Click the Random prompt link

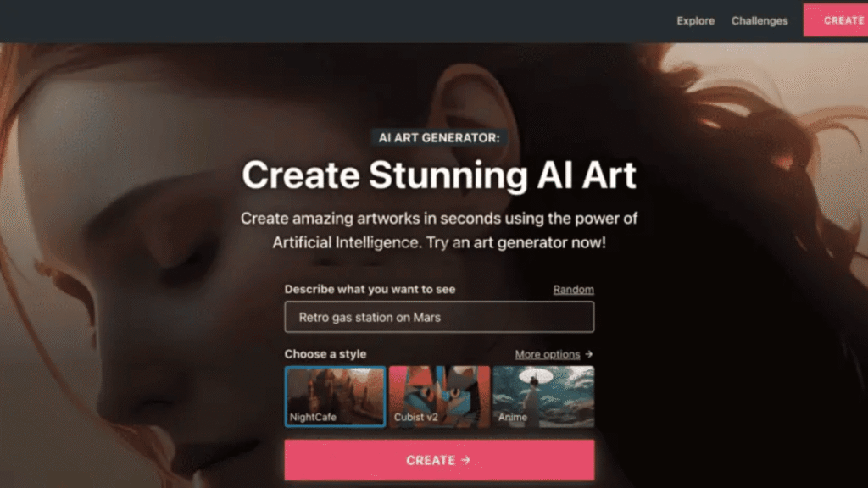point(573,290)
